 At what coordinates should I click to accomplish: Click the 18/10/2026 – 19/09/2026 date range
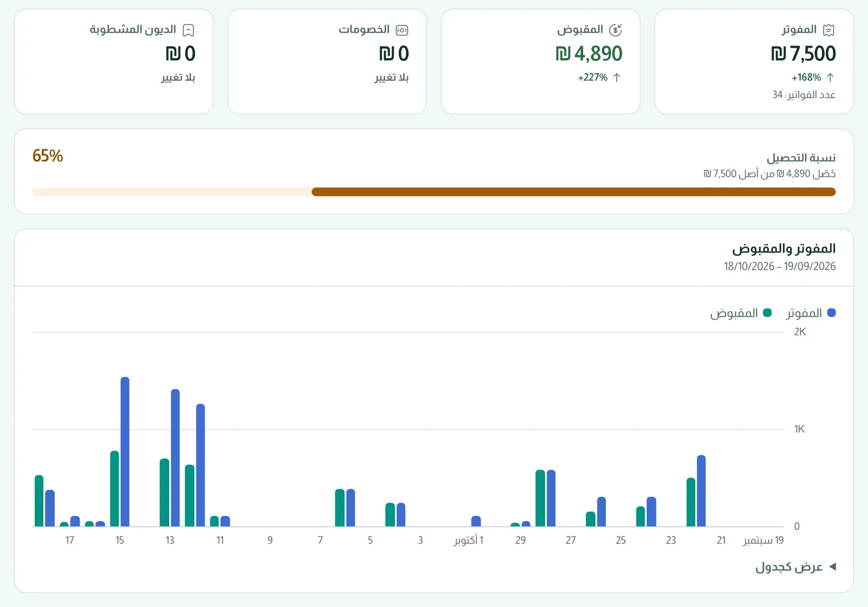click(x=780, y=266)
